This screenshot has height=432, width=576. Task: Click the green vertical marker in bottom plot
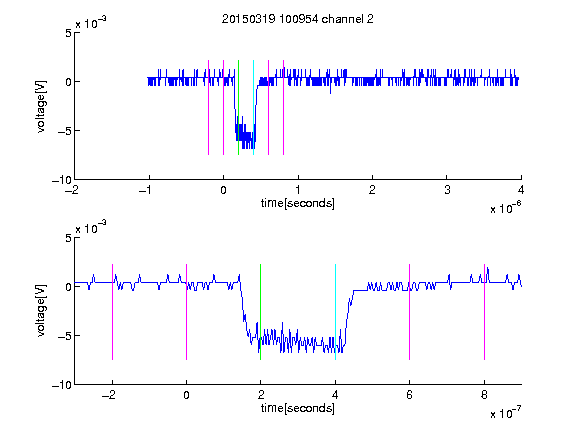[x=260, y=312]
